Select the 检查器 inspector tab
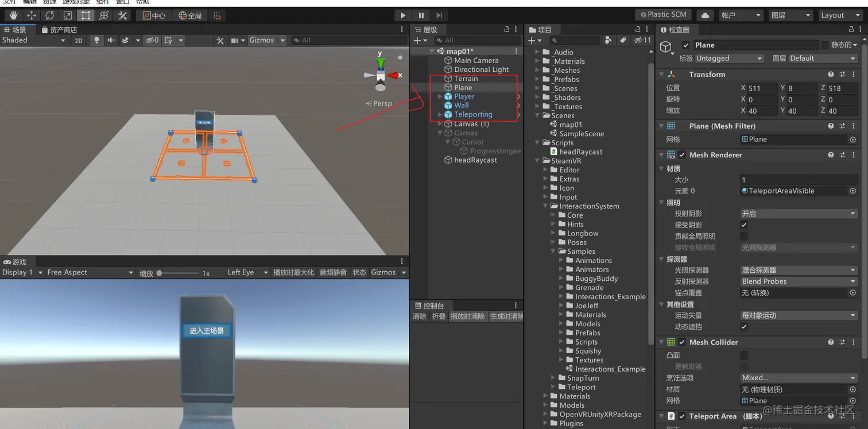The height and width of the screenshot is (429, 868). pyautogui.click(x=675, y=29)
